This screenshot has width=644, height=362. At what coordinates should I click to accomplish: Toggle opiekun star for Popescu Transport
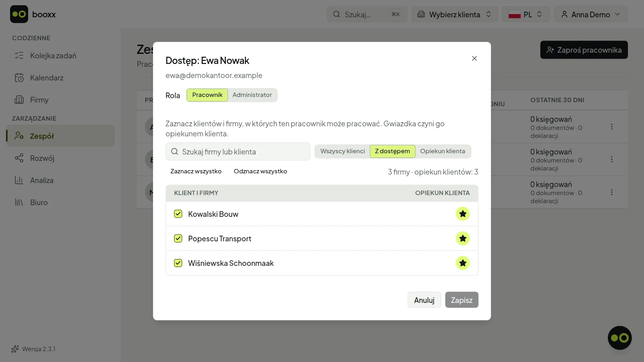tap(462, 239)
